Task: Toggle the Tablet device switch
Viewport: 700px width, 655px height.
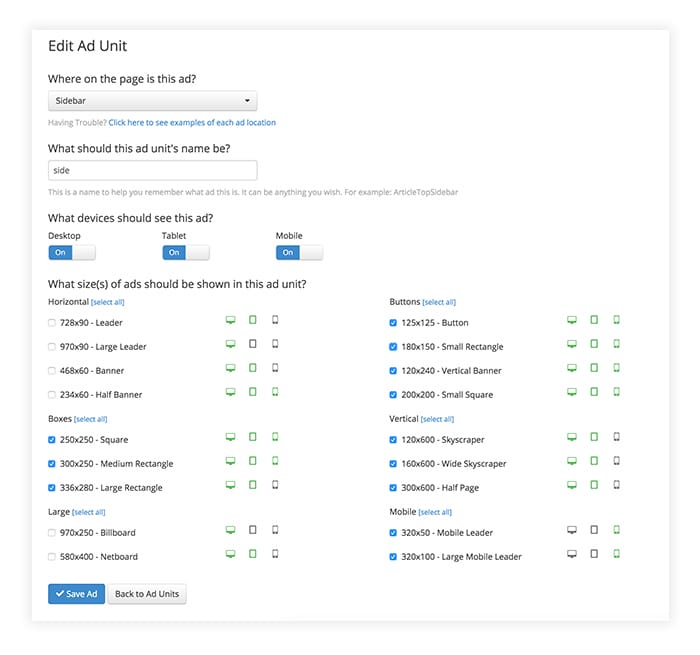Action: click(x=186, y=253)
